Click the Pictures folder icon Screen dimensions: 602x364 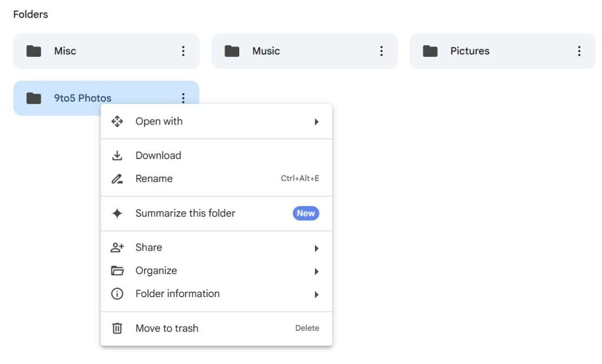click(430, 51)
